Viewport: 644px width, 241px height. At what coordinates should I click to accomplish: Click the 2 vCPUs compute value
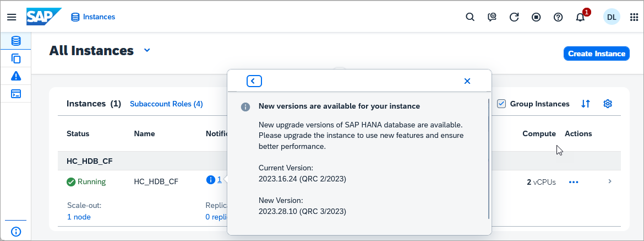[541, 182]
